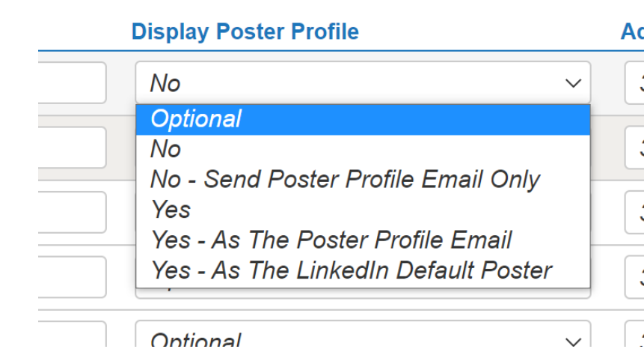Screen dimensions: 644x358
Task: Focus the right-edge field in fourth row
Action: [x=635, y=276]
